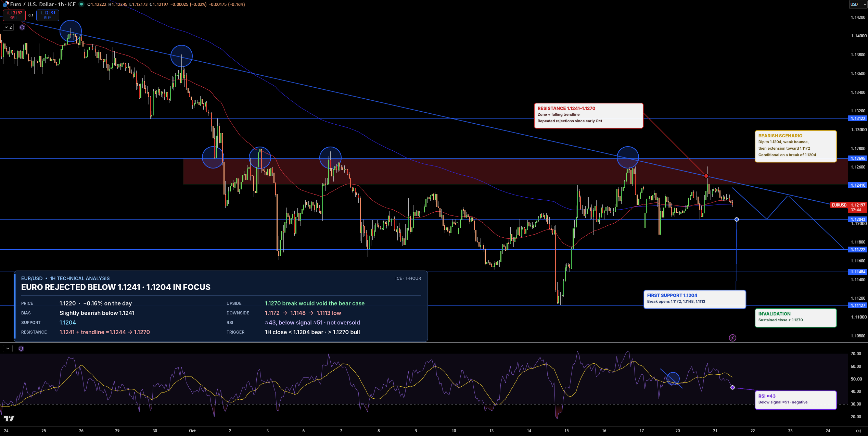Collapse the RSI pane legend chevron

[x=8, y=349]
